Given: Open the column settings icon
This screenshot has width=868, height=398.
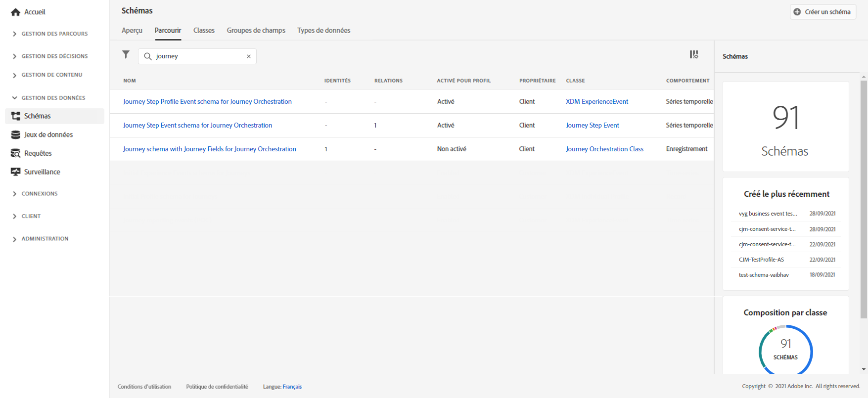Looking at the screenshot, I should coord(694,54).
